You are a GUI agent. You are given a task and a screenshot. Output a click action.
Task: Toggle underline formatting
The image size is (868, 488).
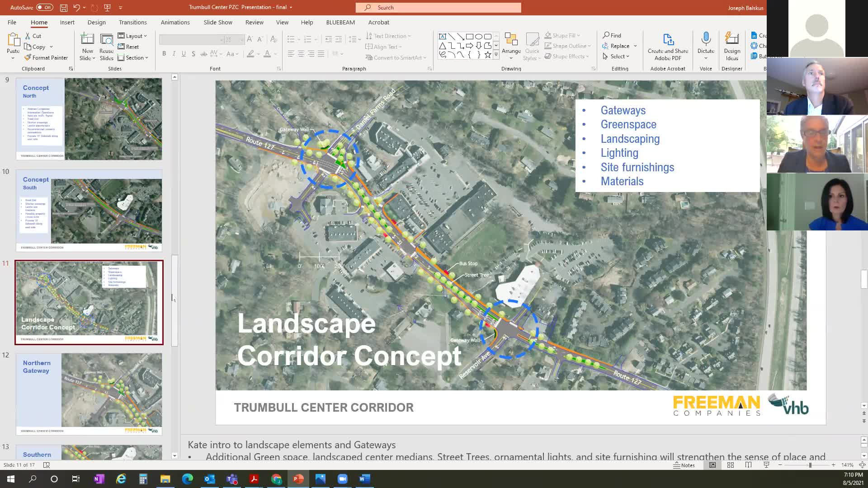183,53
